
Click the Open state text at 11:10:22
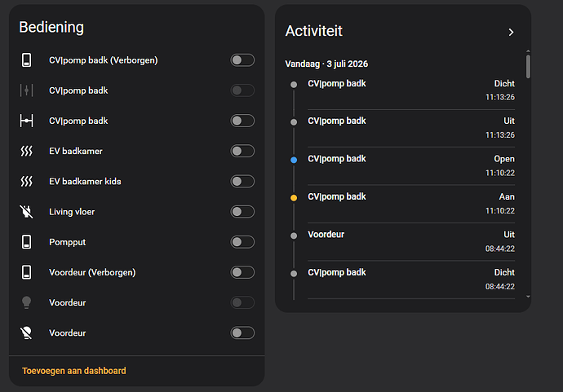[504, 159]
